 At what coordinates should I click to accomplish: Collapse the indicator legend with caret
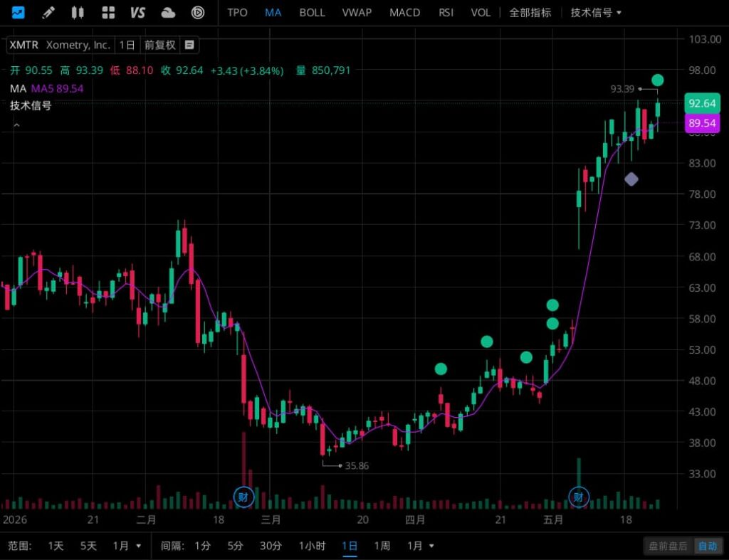point(17,125)
